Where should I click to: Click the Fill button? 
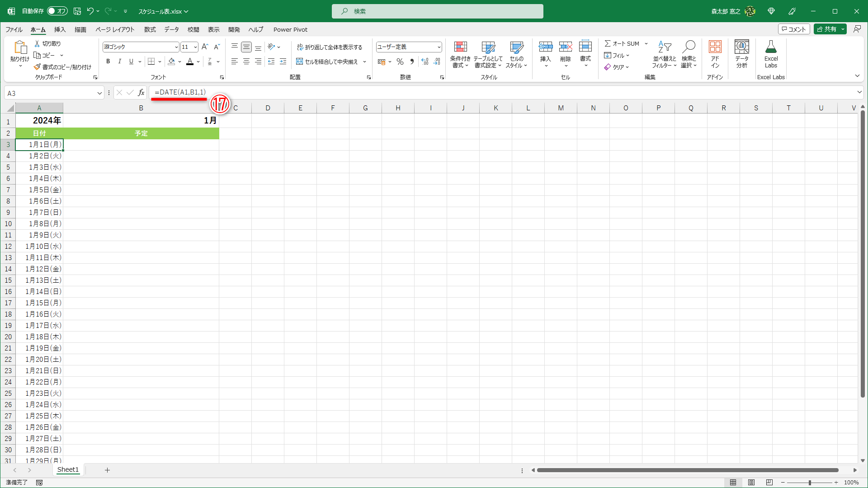tap(617, 55)
